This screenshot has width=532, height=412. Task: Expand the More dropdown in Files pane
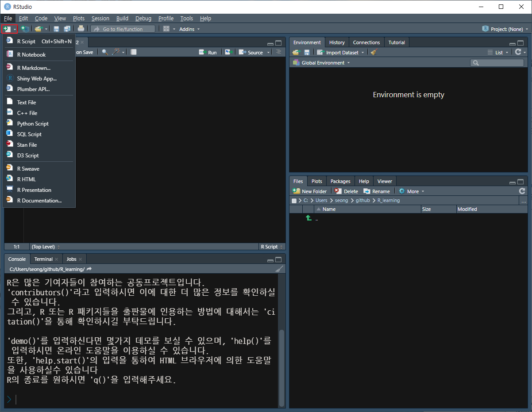[x=411, y=191]
